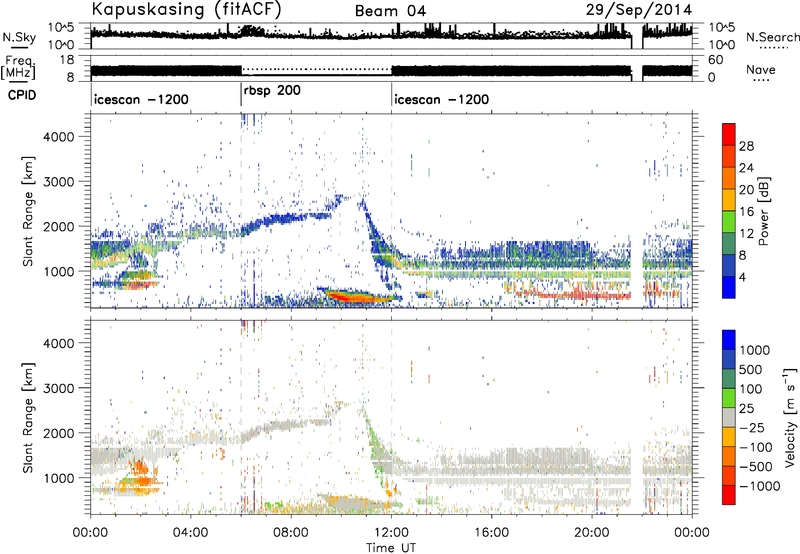Click the "rbsp 200" CPID label

(272, 91)
